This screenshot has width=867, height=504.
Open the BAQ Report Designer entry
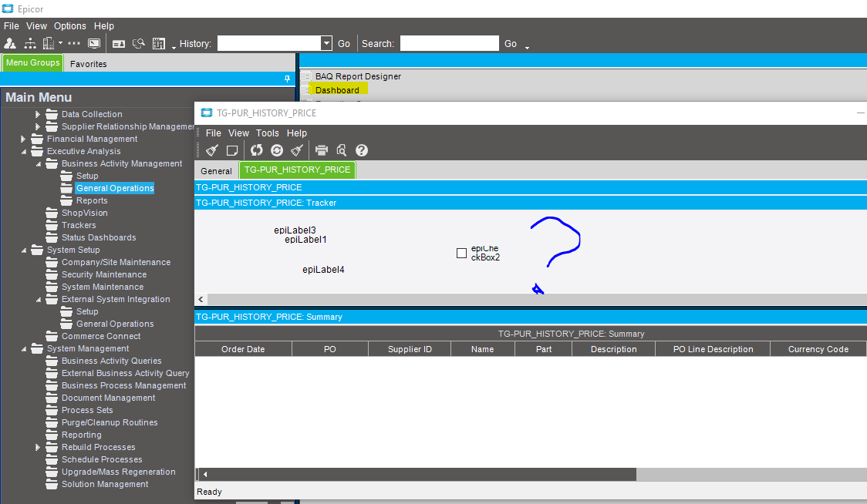(x=359, y=76)
